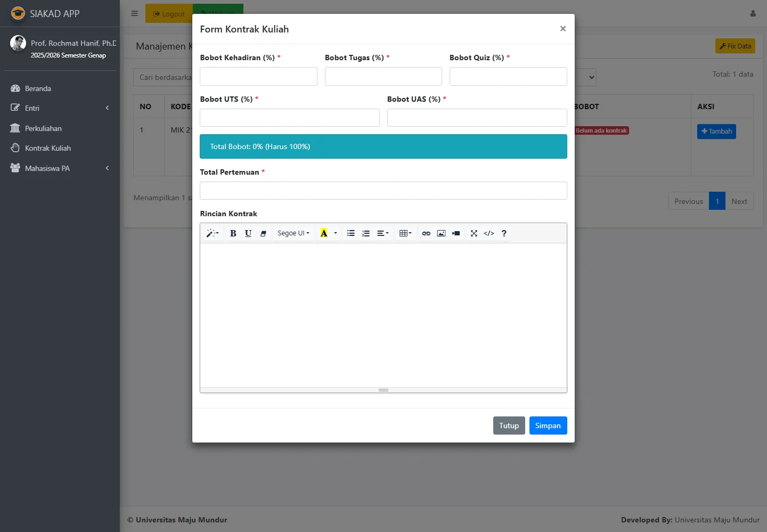The image size is (767, 532).
Task: Open the magic wand style dropdown
Action: click(x=213, y=233)
